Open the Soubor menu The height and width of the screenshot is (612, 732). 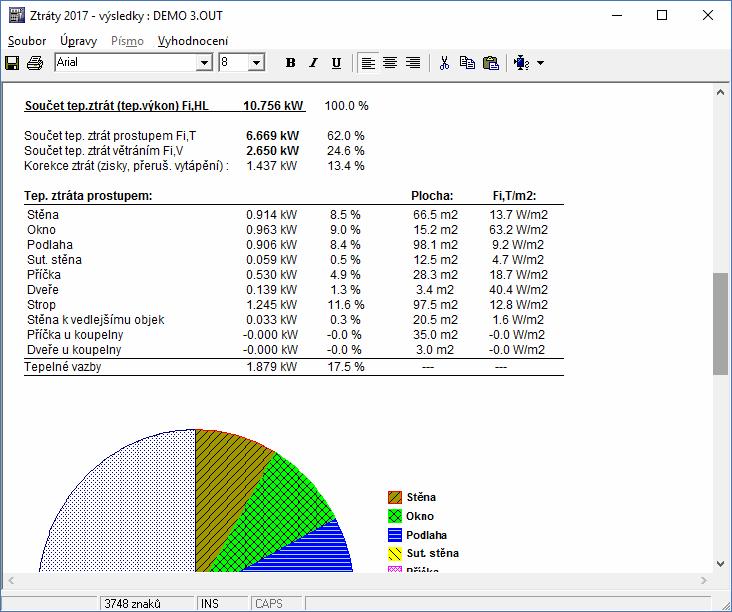coord(27,41)
